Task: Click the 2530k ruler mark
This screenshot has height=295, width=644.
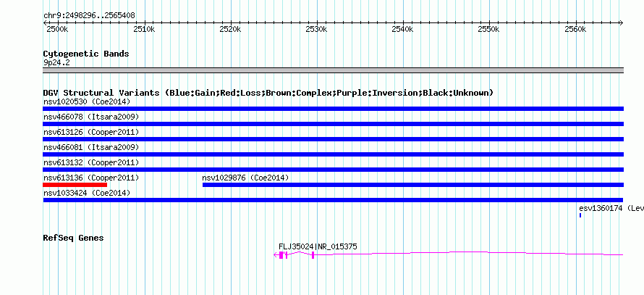Action: (317, 30)
